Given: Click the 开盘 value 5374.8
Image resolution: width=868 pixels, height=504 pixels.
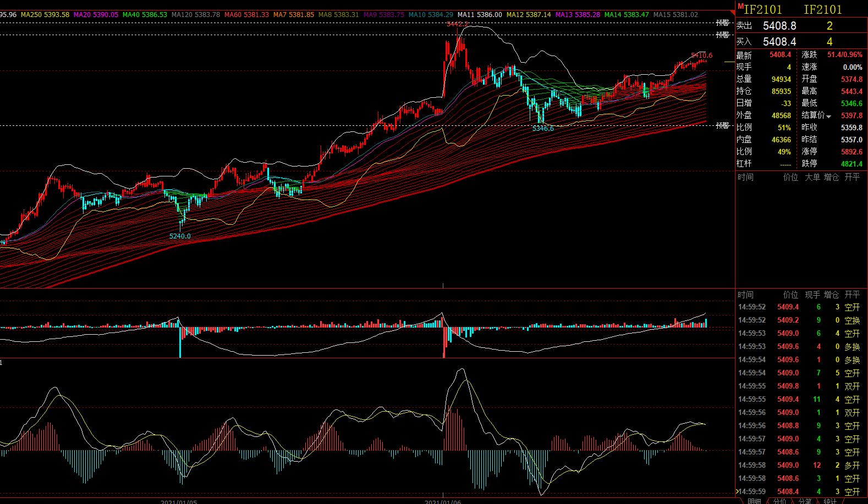Looking at the screenshot, I should 851,79.
